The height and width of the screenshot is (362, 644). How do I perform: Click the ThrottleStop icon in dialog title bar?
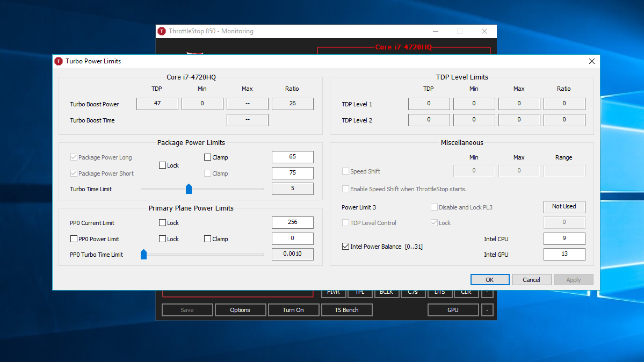[59, 61]
